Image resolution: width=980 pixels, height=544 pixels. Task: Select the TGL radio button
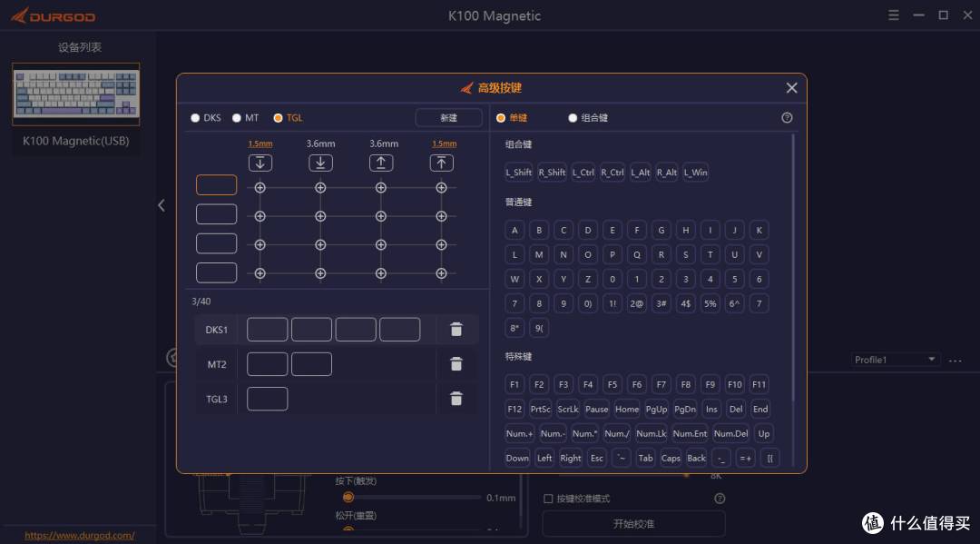(x=279, y=117)
